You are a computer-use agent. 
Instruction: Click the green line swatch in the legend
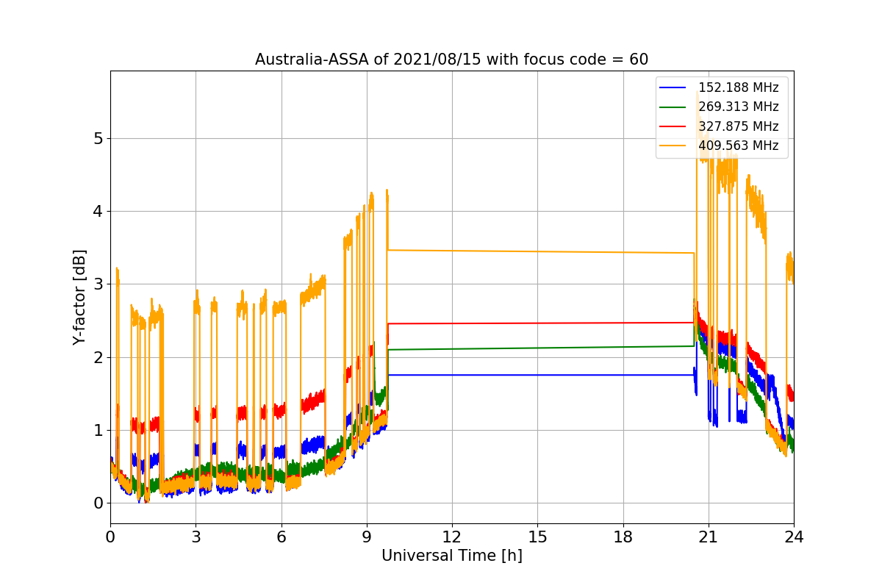(x=673, y=107)
